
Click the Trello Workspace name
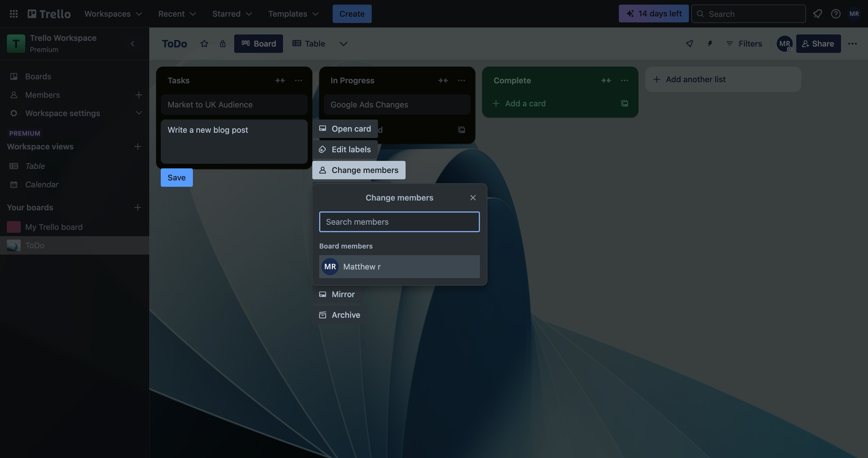click(x=63, y=38)
